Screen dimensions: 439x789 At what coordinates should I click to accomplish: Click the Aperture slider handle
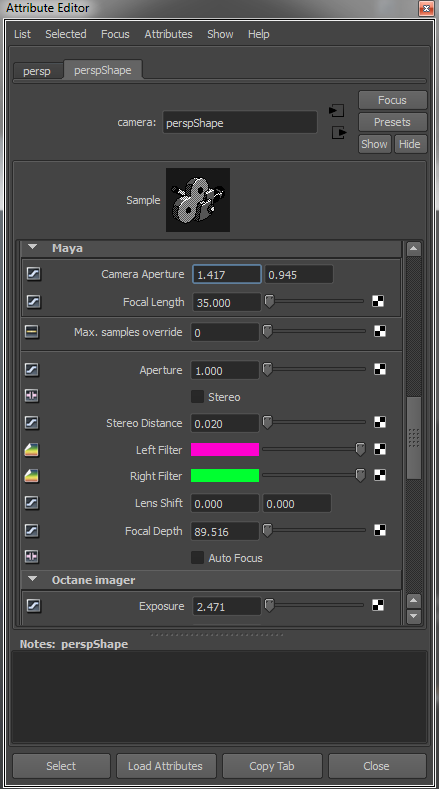[268, 369]
